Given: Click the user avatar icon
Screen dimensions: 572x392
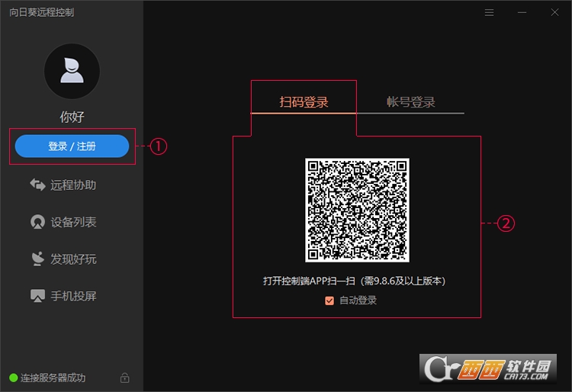Looking at the screenshot, I should 72,71.
